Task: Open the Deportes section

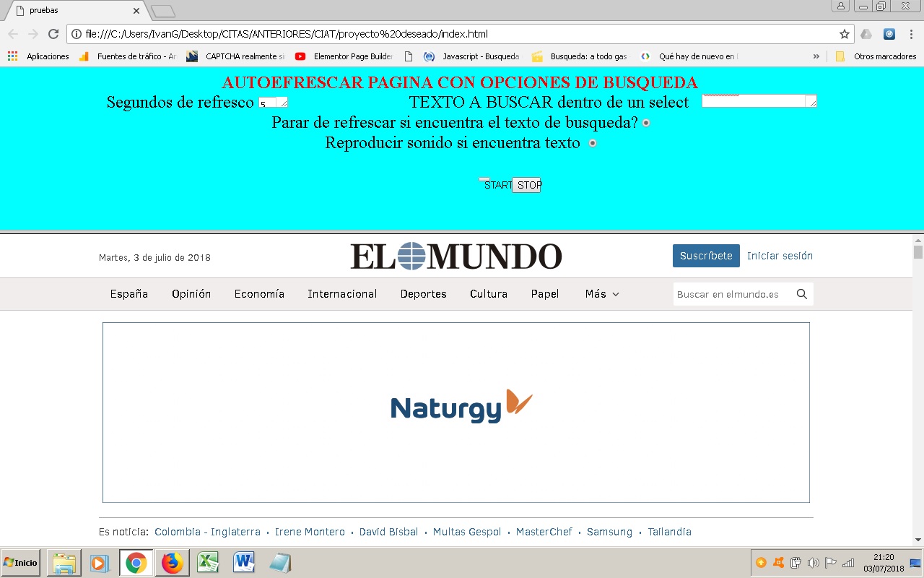Action: click(424, 294)
